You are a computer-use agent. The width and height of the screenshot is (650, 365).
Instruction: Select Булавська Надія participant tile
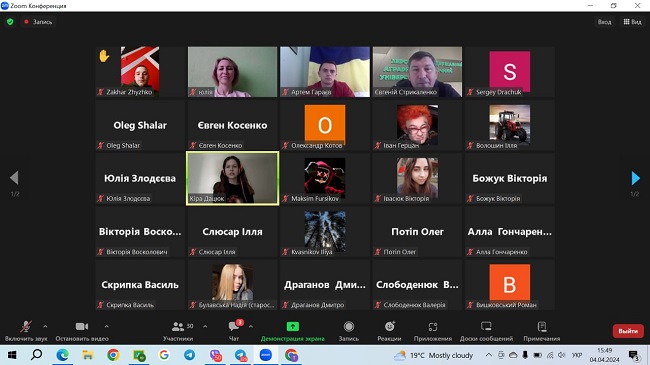pos(233,285)
